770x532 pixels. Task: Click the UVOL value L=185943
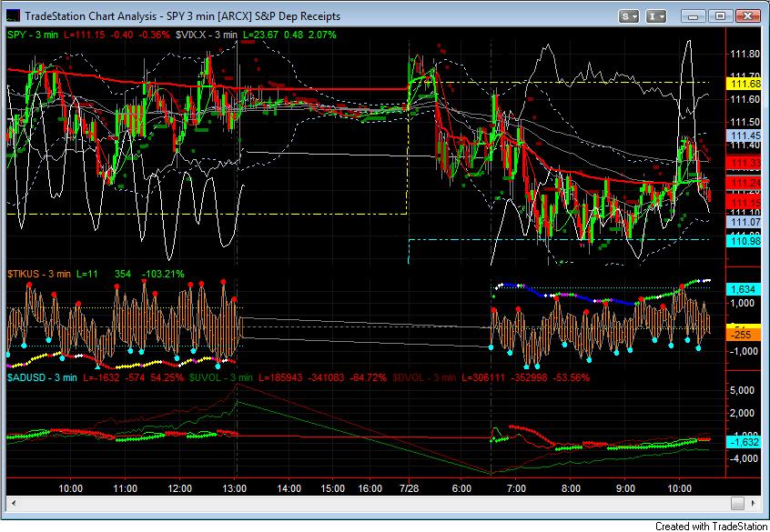(280, 377)
